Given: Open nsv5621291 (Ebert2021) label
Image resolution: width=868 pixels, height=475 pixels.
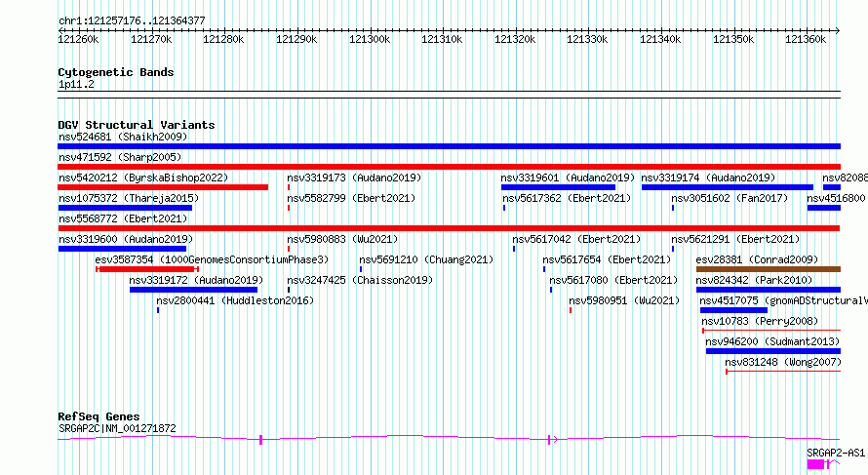Looking at the screenshot, I should (x=735, y=239).
